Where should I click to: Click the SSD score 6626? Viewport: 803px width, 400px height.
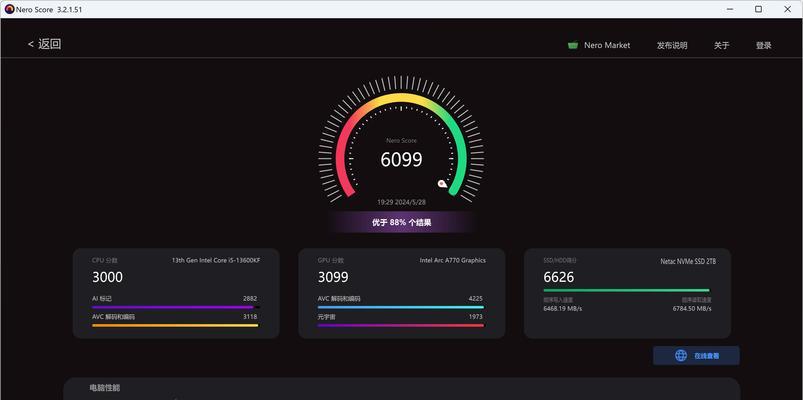pos(559,277)
